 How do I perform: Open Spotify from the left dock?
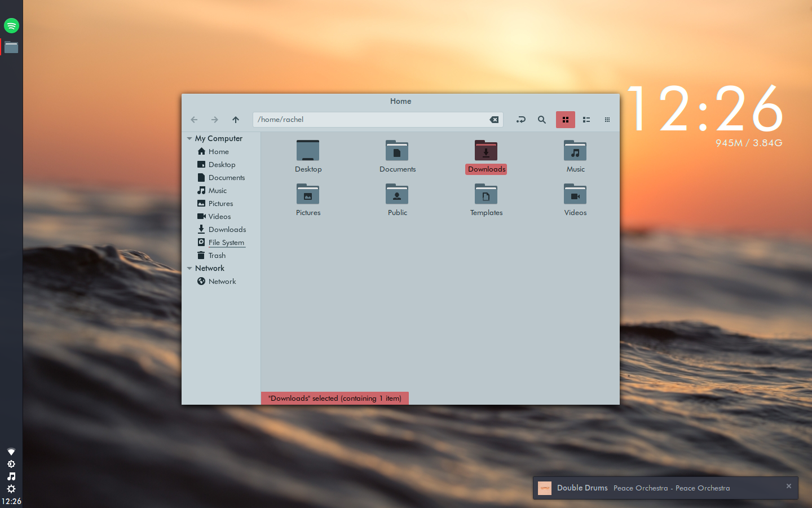click(11, 25)
